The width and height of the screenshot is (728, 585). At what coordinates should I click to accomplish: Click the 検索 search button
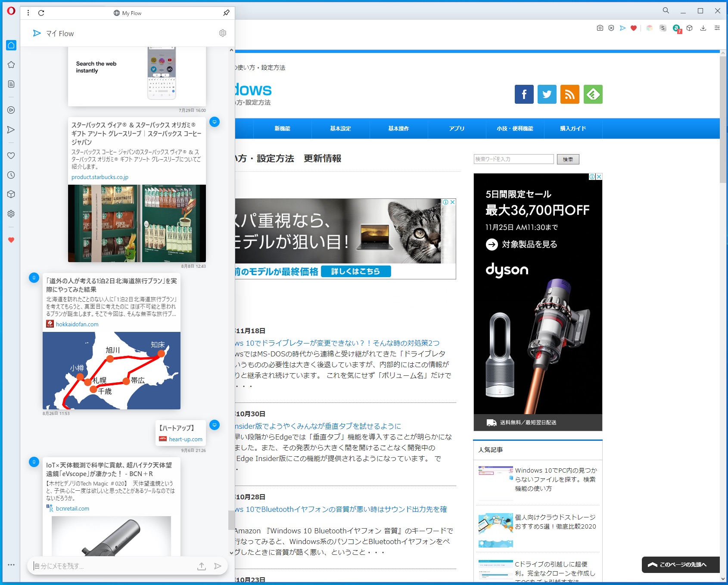[568, 159]
